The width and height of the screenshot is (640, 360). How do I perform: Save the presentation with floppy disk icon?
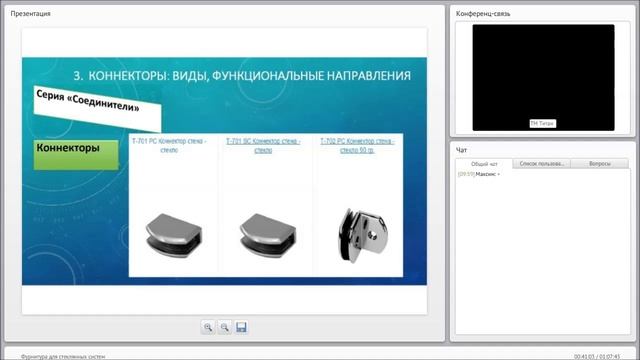coord(241,327)
